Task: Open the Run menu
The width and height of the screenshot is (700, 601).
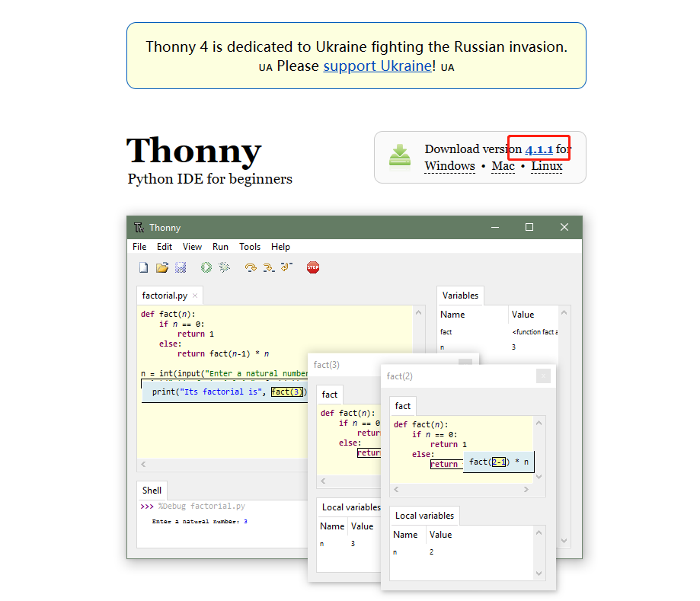Action: click(220, 247)
